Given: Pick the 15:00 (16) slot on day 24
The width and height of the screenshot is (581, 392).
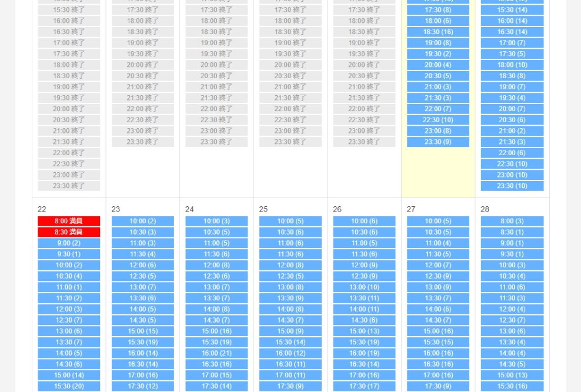Looking at the screenshot, I should pyautogui.click(x=216, y=331).
